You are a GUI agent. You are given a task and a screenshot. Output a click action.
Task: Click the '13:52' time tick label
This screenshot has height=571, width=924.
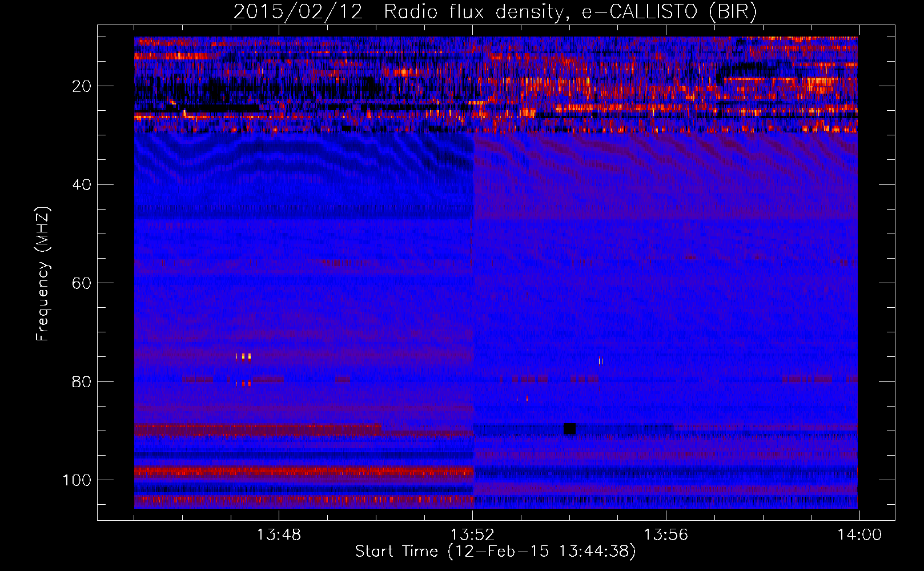point(472,535)
